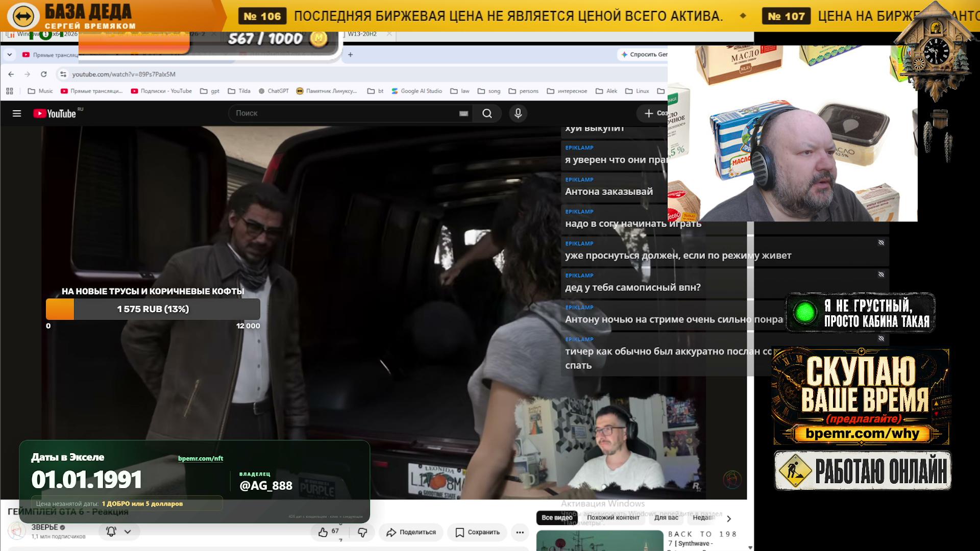Toggle the subscription notification bell
The width and height of the screenshot is (980, 551).
coord(111,532)
